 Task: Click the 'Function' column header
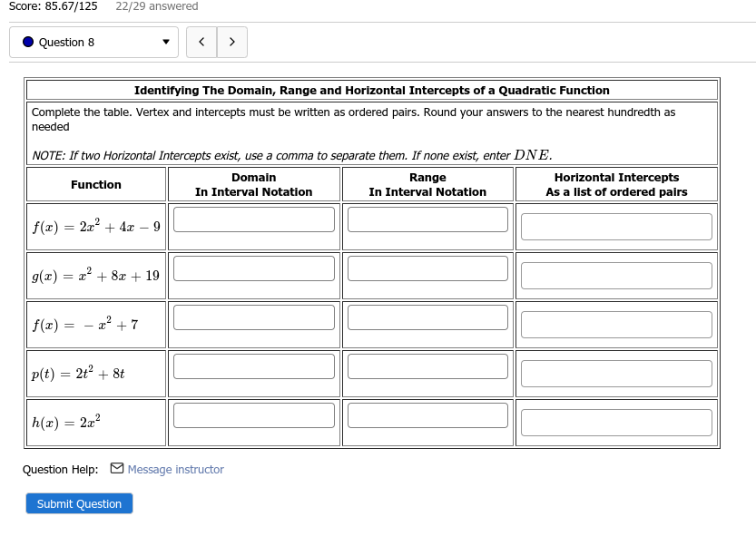[96, 185]
